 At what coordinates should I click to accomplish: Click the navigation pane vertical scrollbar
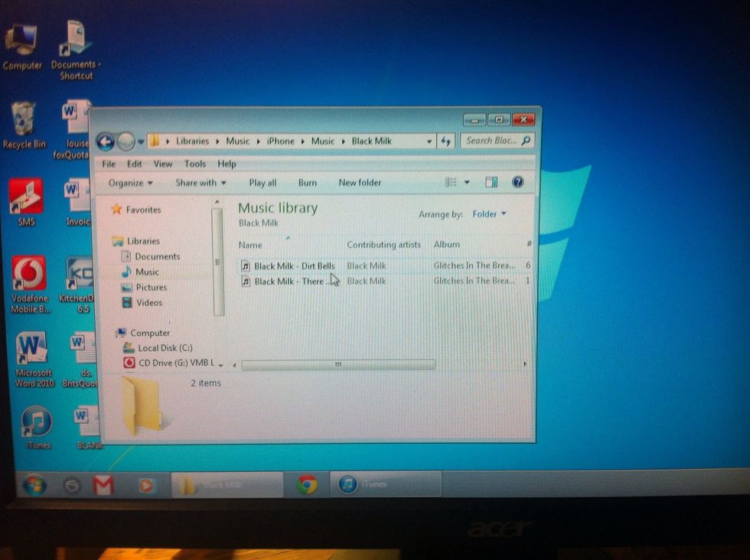pyautogui.click(x=217, y=262)
